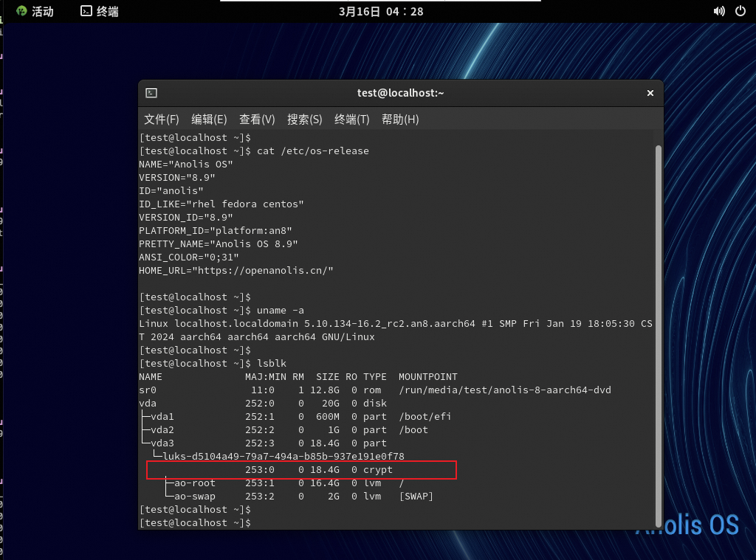Click the terminal icon in the window title bar
This screenshot has width=756, height=560.
coord(151,93)
